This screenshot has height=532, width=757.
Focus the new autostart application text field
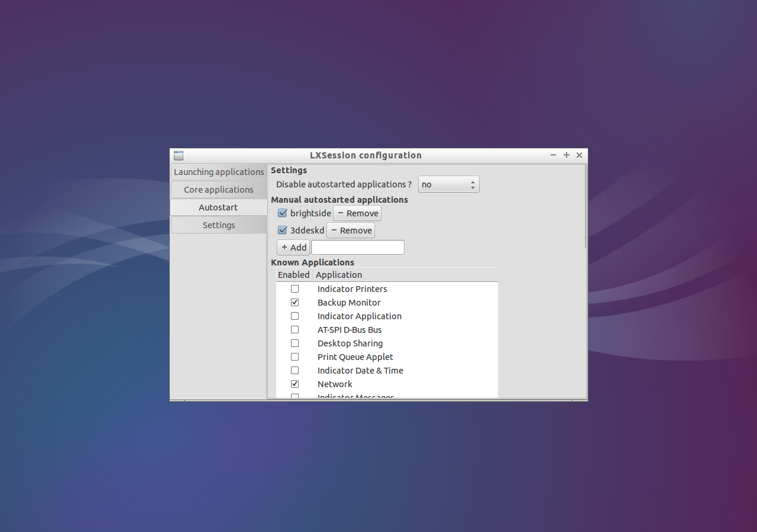click(x=358, y=248)
